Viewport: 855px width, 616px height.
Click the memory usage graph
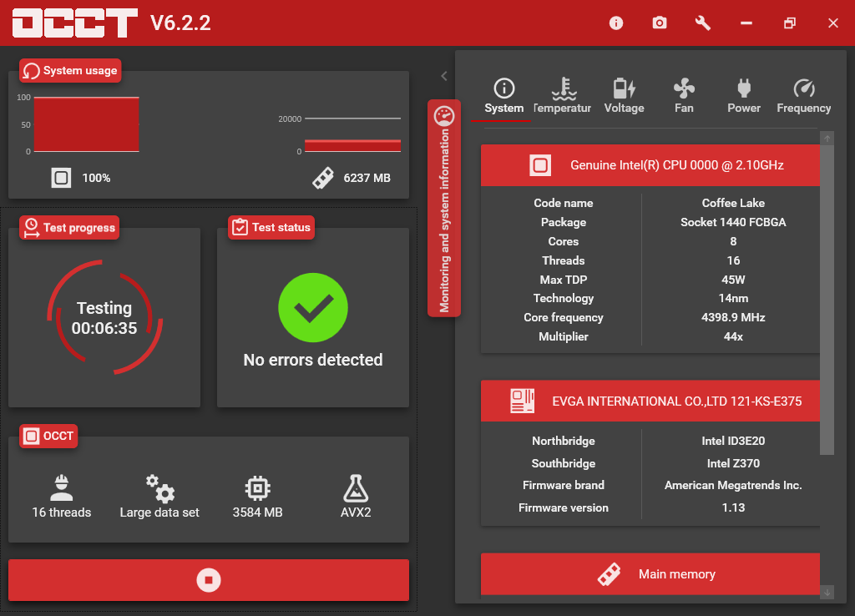[x=353, y=134]
